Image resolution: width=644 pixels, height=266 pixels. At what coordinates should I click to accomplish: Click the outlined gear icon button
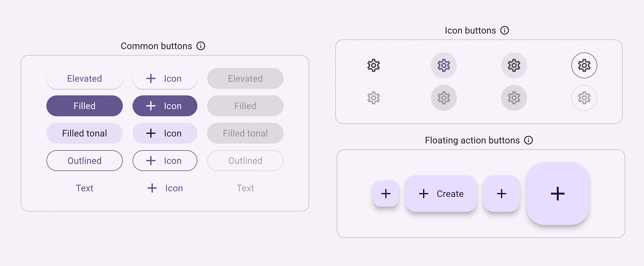tap(584, 65)
